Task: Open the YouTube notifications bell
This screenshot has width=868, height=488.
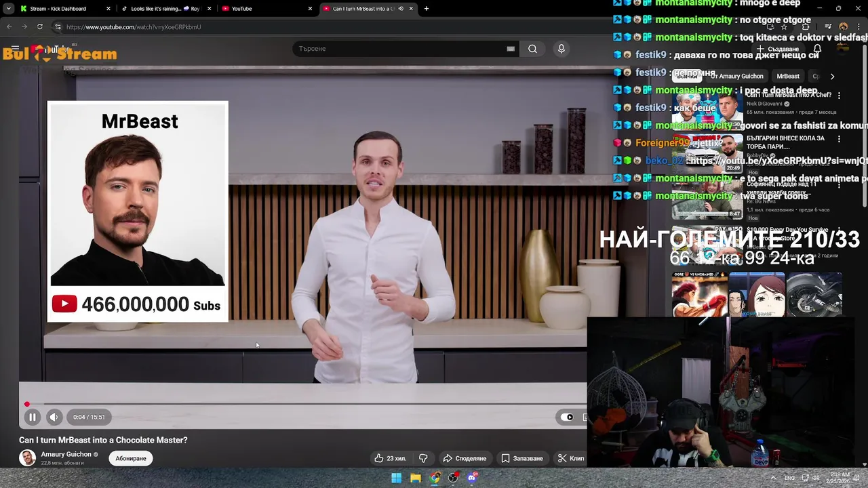Action: tap(818, 49)
